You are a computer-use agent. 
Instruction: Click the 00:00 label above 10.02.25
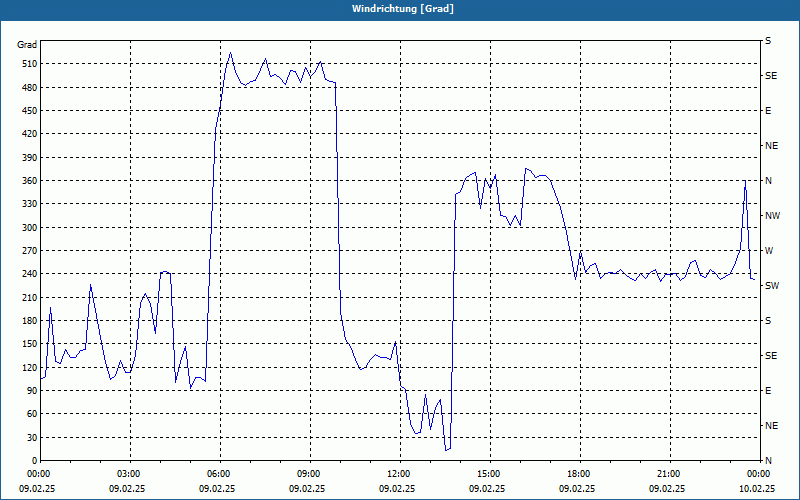759,474
